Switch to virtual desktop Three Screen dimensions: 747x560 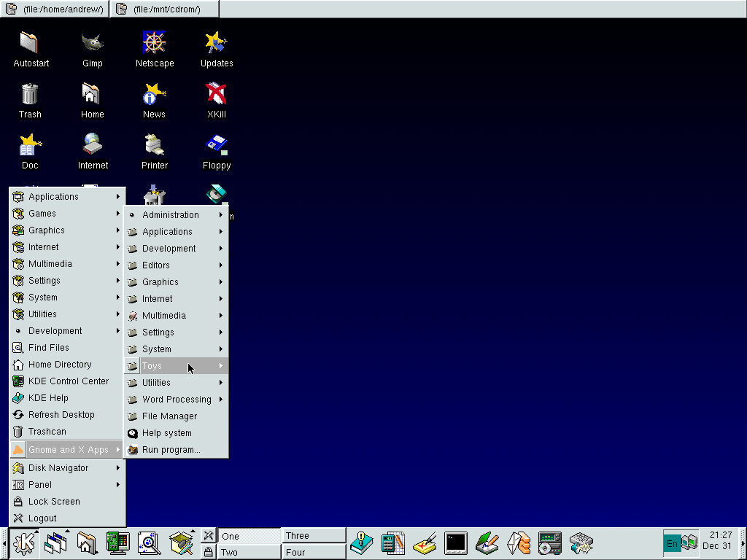(313, 536)
